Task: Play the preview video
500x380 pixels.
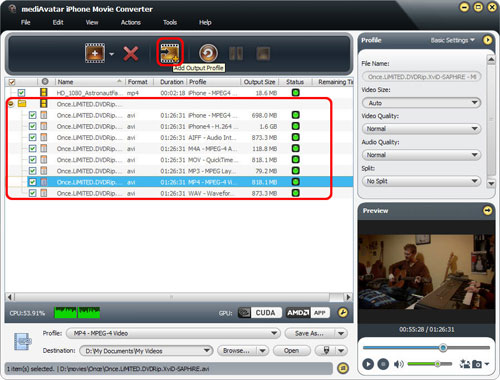Action: point(368,364)
